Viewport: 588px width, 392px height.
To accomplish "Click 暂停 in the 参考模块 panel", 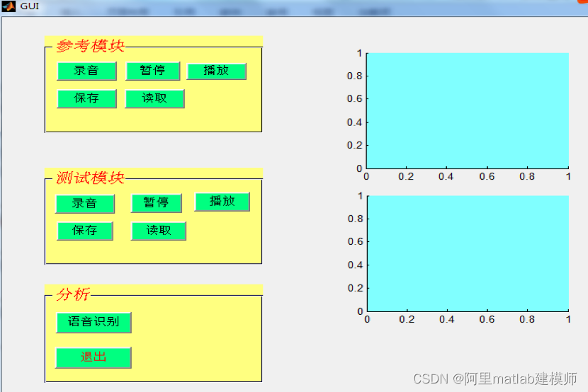I will pyautogui.click(x=153, y=71).
